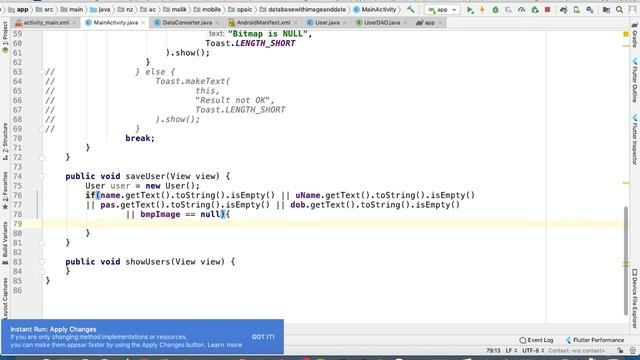Open the SDK Manager icon
This screenshot has height=360, width=640.
coord(590,9)
